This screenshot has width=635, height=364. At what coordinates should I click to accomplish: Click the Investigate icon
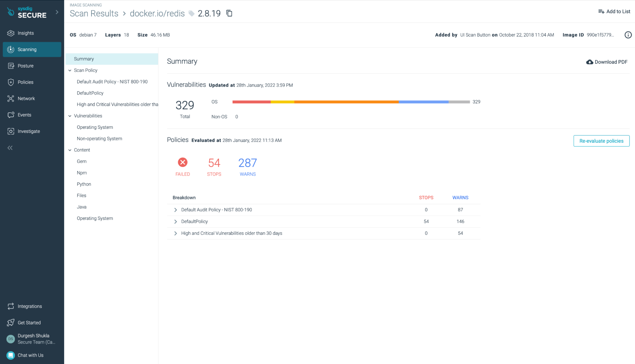click(x=11, y=131)
